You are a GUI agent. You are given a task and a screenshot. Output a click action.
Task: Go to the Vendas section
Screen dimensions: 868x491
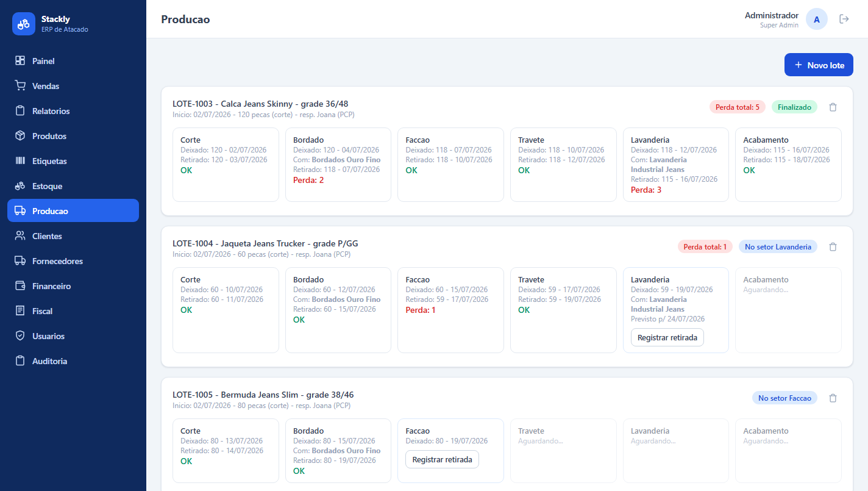tap(73, 86)
